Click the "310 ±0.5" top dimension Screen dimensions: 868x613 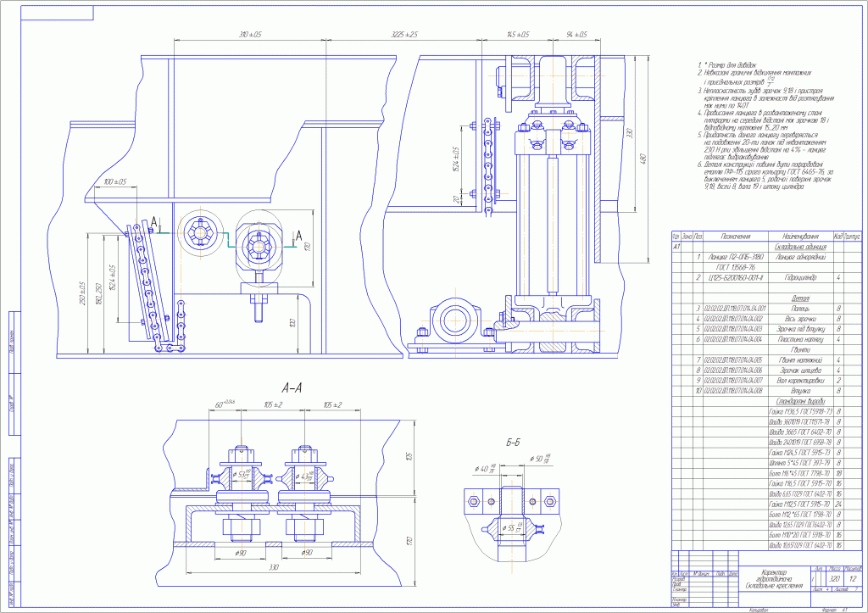coord(250,34)
